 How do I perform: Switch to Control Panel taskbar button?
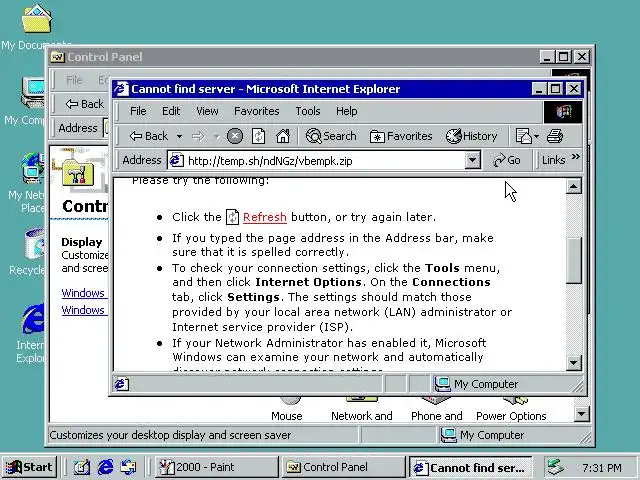tap(343, 467)
